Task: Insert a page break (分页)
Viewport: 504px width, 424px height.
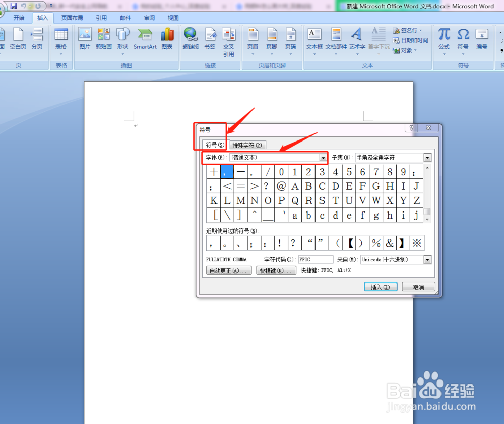Action: tap(37, 39)
